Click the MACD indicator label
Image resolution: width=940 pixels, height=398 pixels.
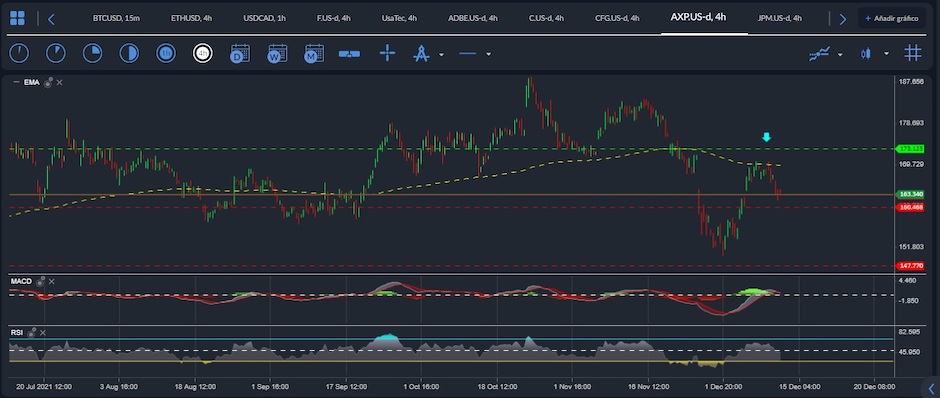pyautogui.click(x=21, y=281)
